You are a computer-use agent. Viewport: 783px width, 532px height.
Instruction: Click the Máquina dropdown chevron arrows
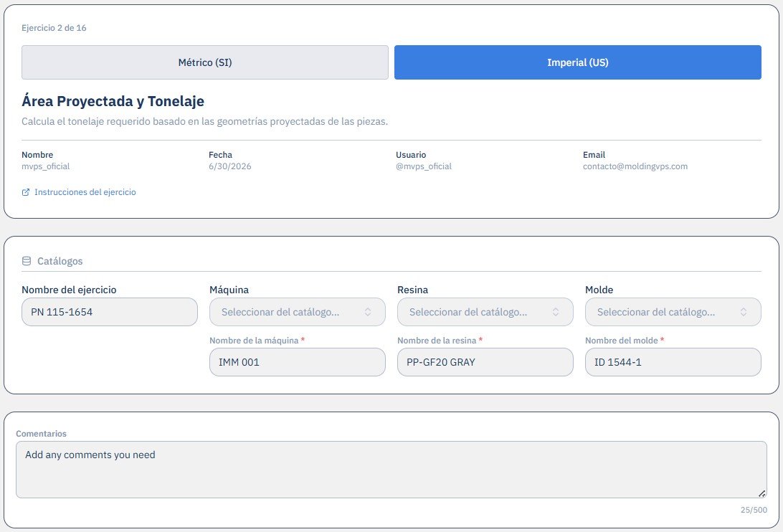368,312
